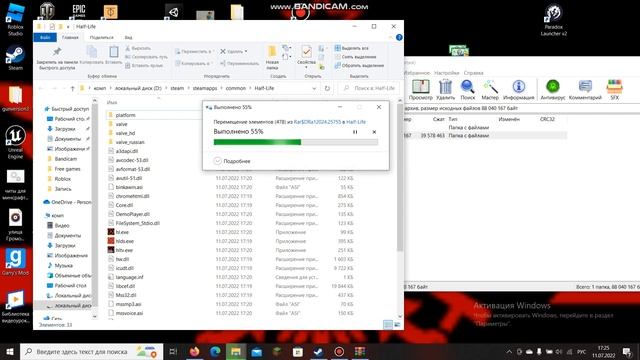
Task: Switch to Главная ribbon tab
Action: (x=70, y=38)
